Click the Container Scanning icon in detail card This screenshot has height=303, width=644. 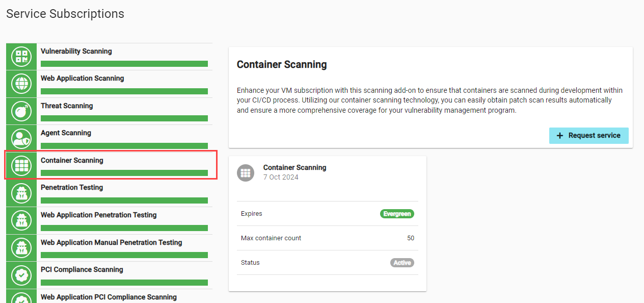pos(246,173)
